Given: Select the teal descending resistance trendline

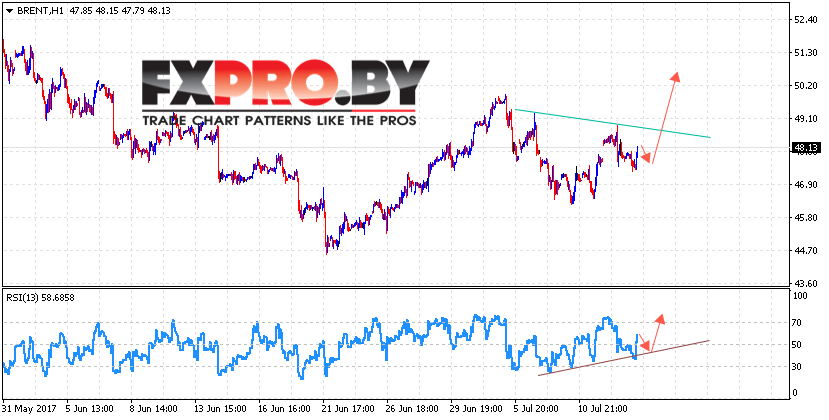Looking at the screenshot, I should click(612, 123).
